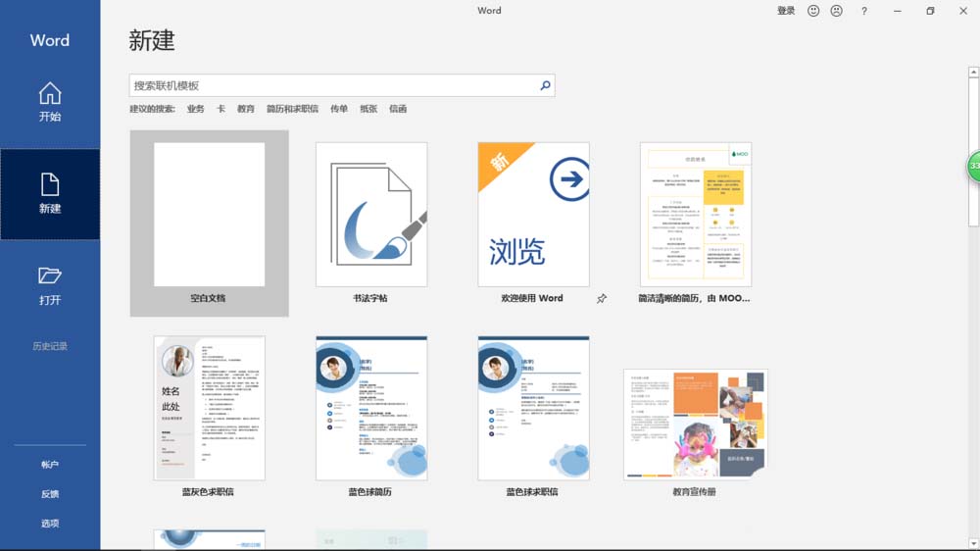The width and height of the screenshot is (980, 551).
Task: Click the green 33 badge
Action: pyautogui.click(x=974, y=167)
